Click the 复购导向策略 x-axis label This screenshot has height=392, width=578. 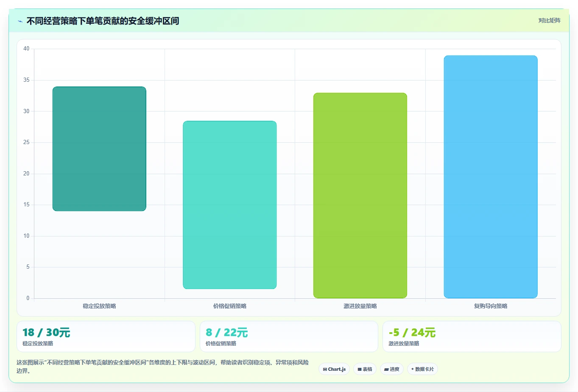point(491,306)
